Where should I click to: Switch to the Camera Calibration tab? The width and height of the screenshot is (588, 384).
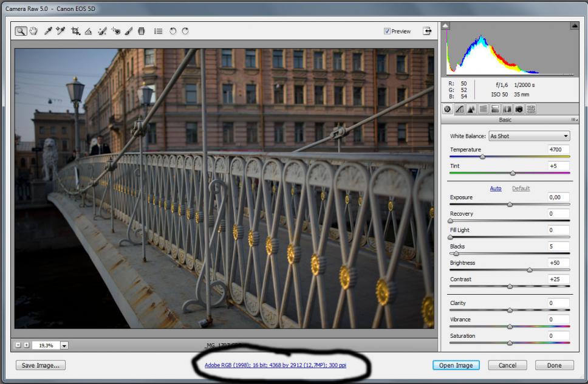tap(519, 109)
